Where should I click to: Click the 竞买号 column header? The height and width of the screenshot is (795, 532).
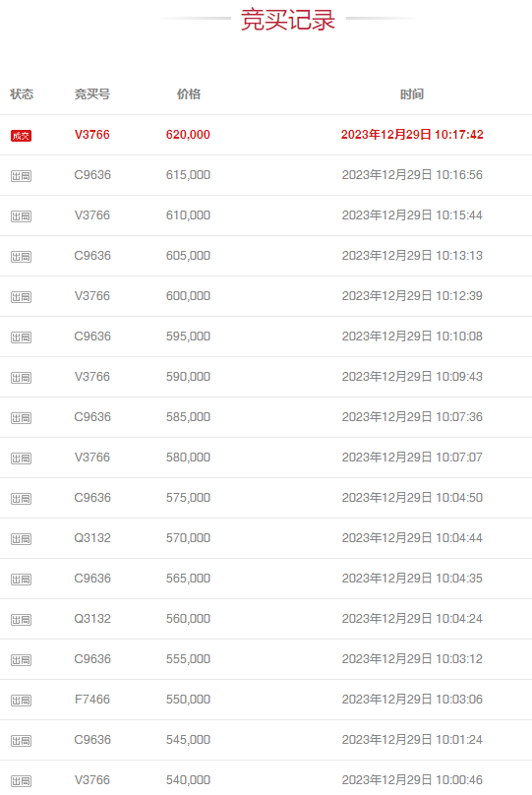coord(92,94)
